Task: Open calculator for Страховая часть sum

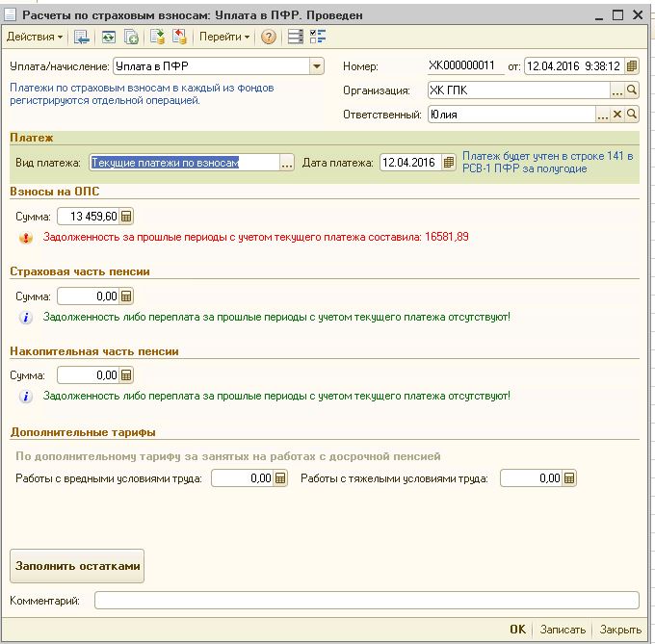Action: click(126, 296)
